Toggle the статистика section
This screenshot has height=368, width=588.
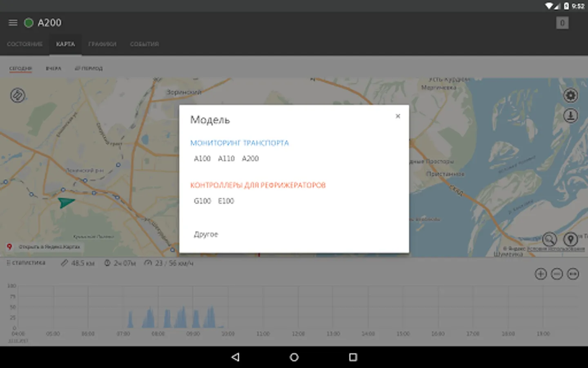(x=26, y=263)
